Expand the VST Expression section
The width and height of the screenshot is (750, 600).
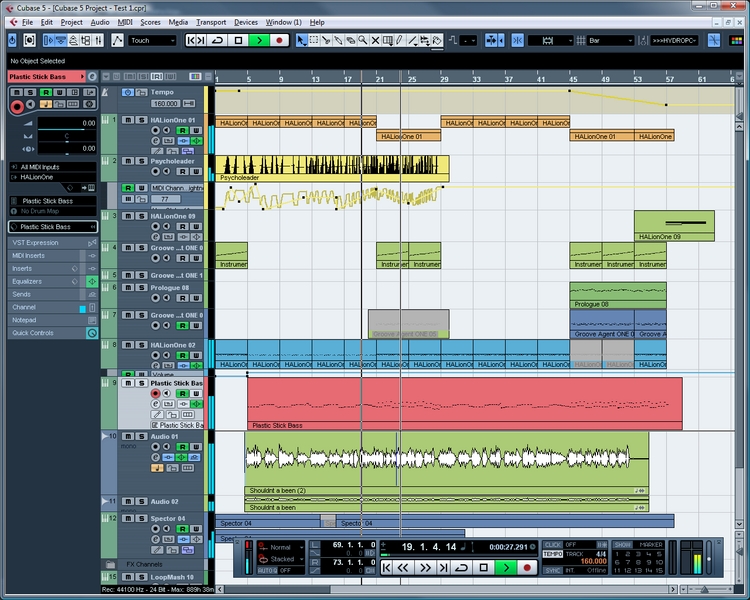[53, 243]
